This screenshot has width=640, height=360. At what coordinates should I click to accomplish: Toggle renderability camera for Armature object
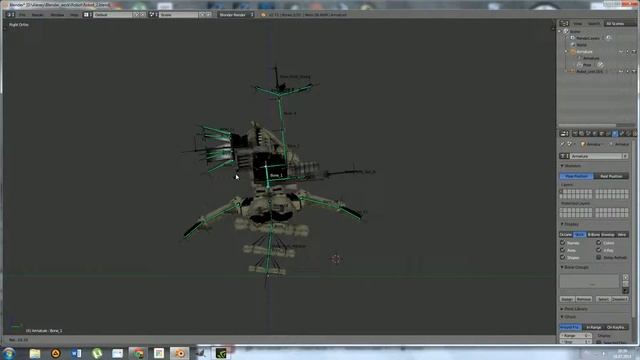coord(634,52)
